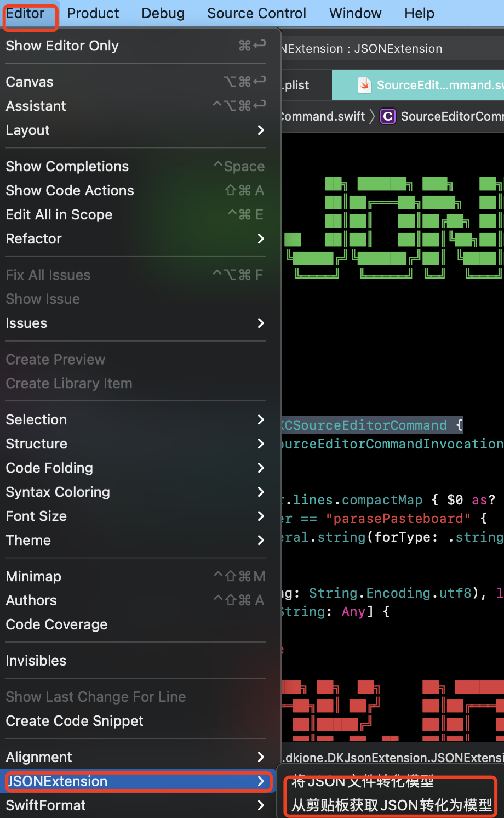Viewport: 504px width, 818px height.
Task: Open the Product menu
Action: (x=93, y=14)
